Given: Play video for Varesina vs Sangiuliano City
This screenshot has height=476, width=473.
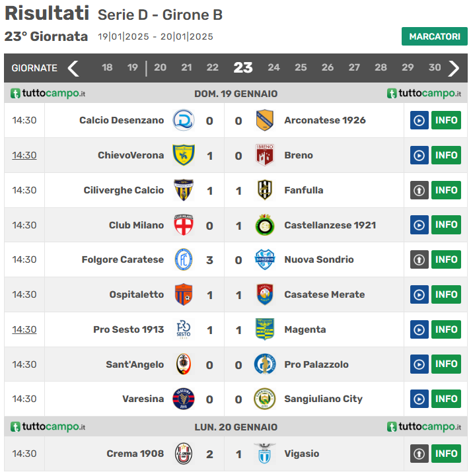Looking at the screenshot, I should pos(419,399).
